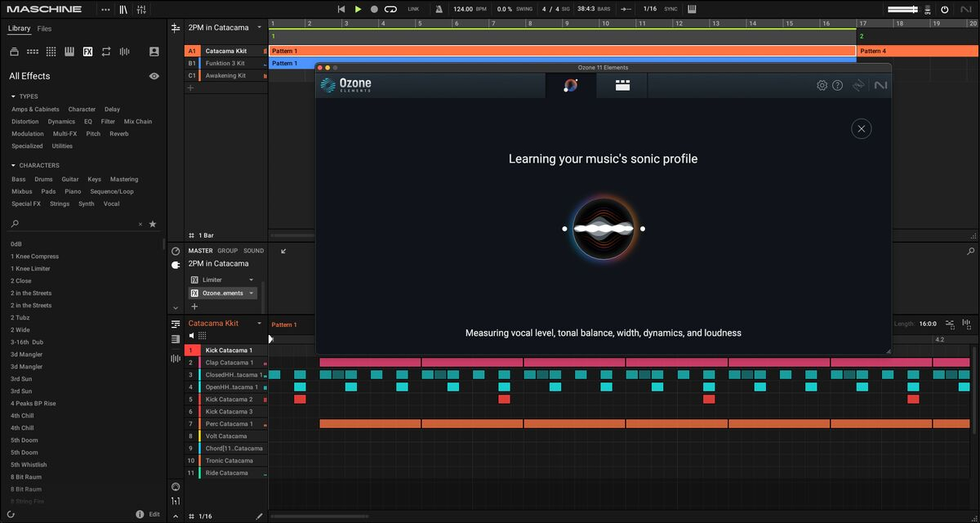The width and height of the screenshot is (980, 523).
Task: Select the Instruments keyboard icon in browser
Action: click(x=69, y=51)
